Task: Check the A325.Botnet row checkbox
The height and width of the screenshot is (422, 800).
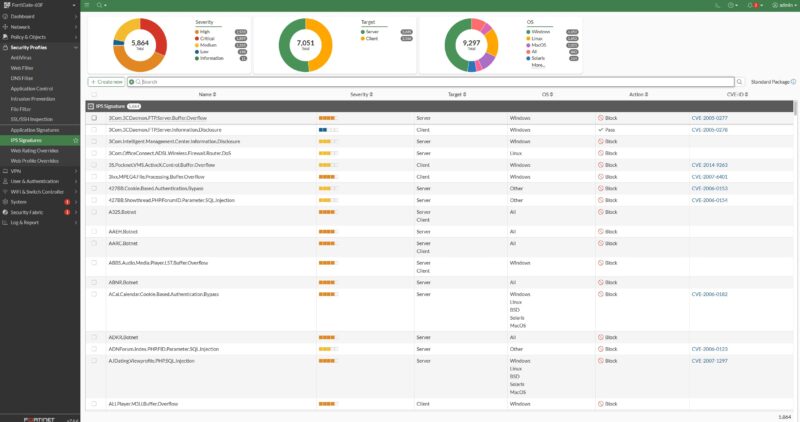Action: pyautogui.click(x=94, y=212)
